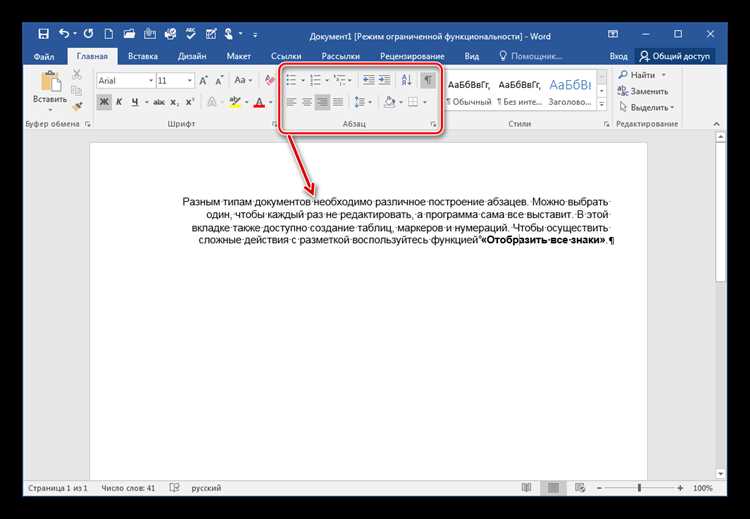This screenshot has height=519, width=750.
Task: Click the zoom slider handle in the status bar
Action: pos(639,488)
